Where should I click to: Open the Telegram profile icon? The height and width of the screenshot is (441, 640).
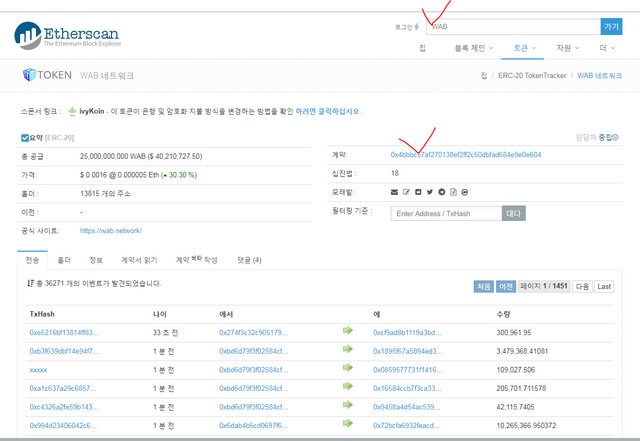click(442, 192)
